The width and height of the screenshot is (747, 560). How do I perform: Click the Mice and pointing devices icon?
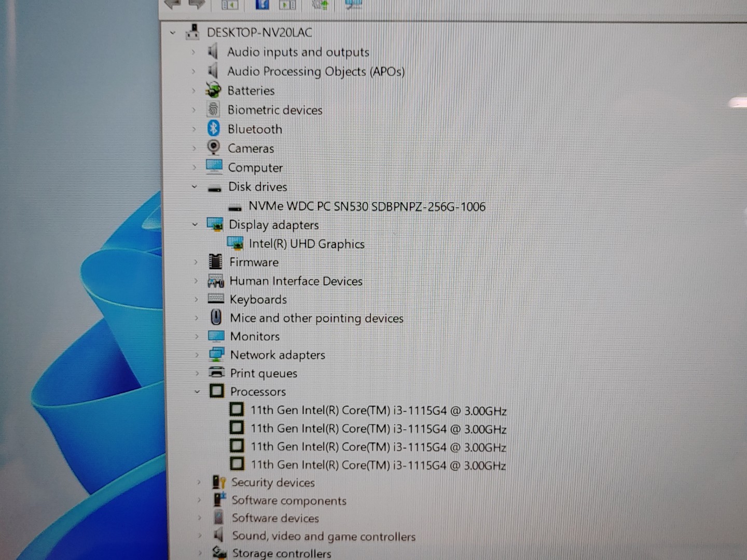tap(216, 317)
